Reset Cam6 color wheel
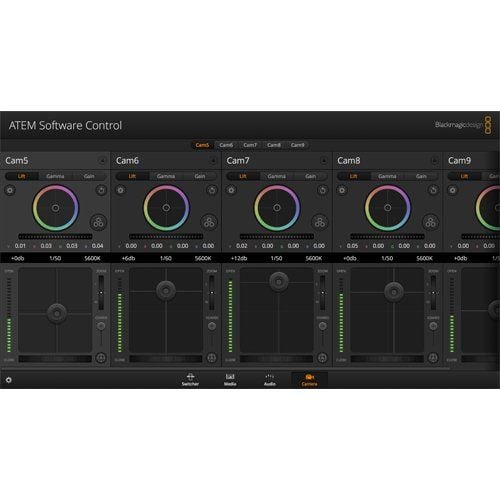 [212, 190]
